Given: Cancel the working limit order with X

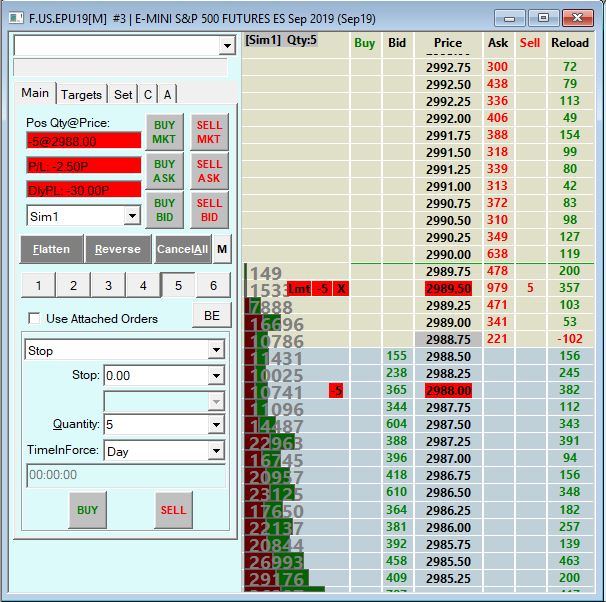Looking at the screenshot, I should pos(341,289).
